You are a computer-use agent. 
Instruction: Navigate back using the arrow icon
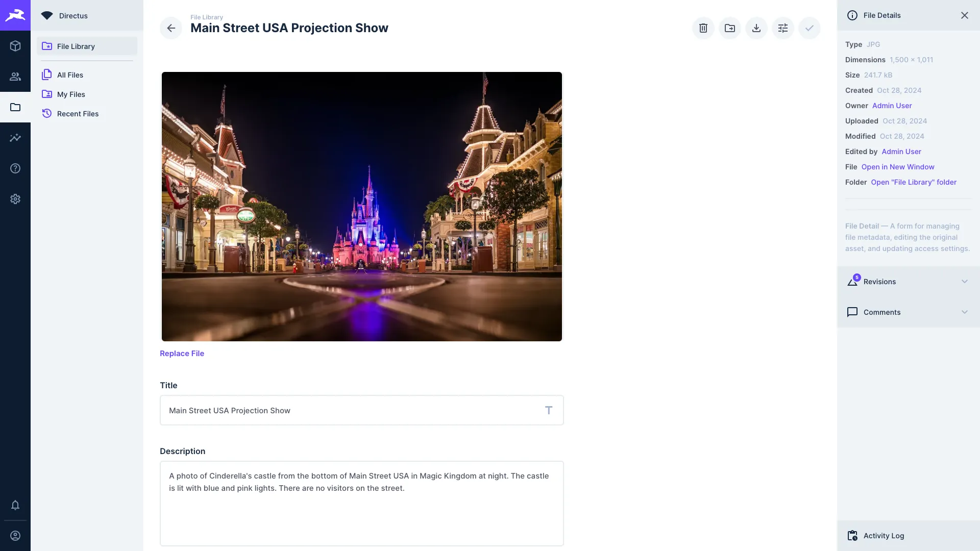[x=171, y=28]
